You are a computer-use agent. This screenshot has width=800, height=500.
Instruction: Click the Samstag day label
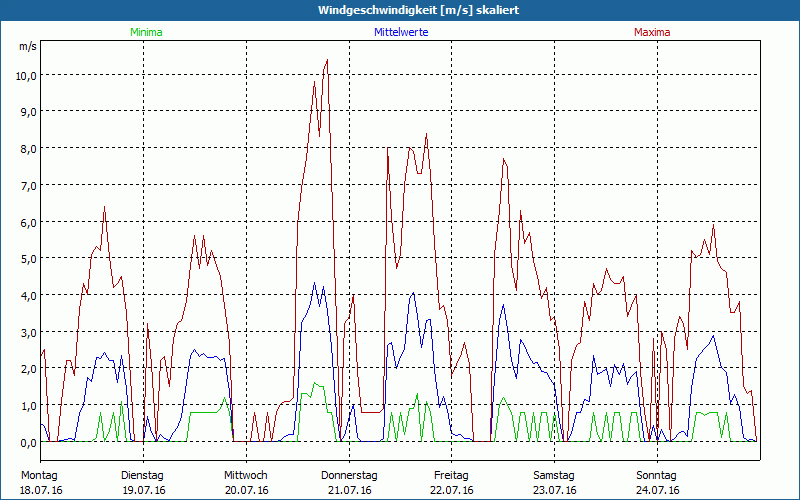click(554, 476)
